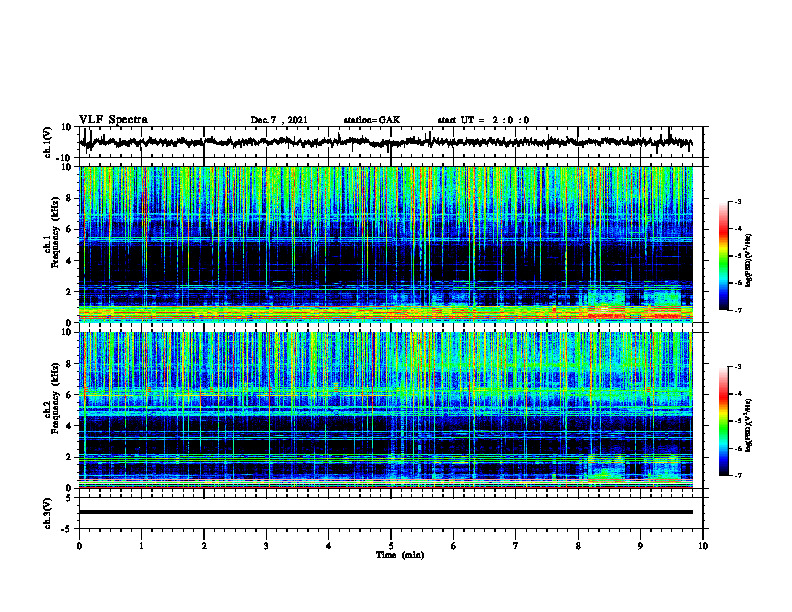Click the ch.1 colorbar 'log(PSD)' unit label
The image size is (792, 612).
point(748,261)
